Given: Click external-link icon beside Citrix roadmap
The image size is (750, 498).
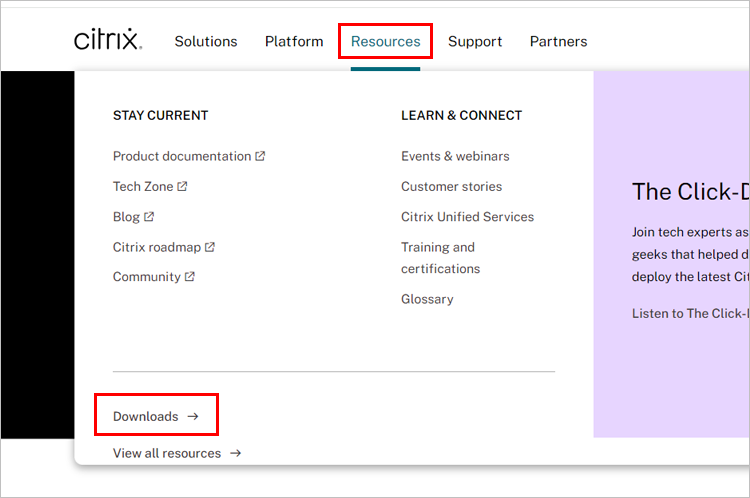Looking at the screenshot, I should (x=210, y=247).
